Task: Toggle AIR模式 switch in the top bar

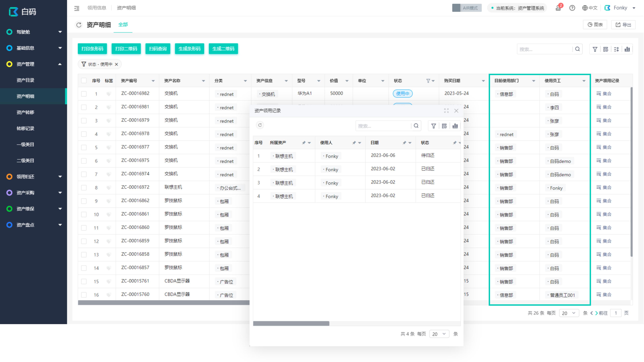Action: pos(467,8)
